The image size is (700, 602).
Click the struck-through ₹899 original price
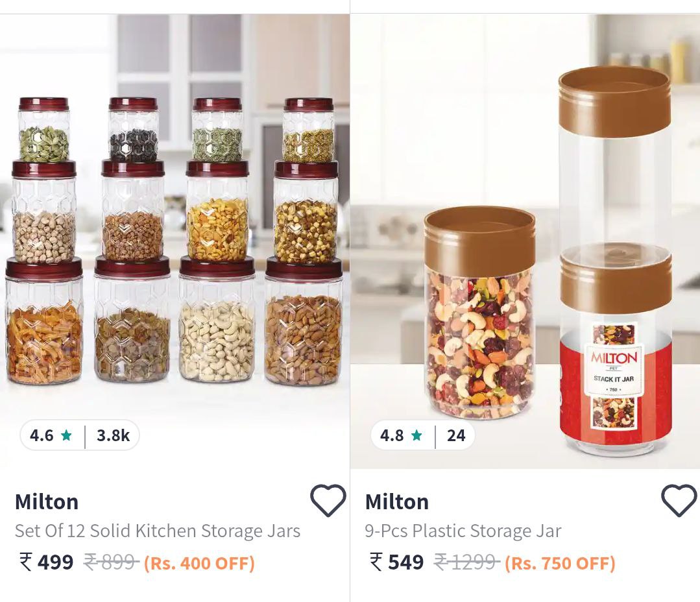click(x=112, y=562)
